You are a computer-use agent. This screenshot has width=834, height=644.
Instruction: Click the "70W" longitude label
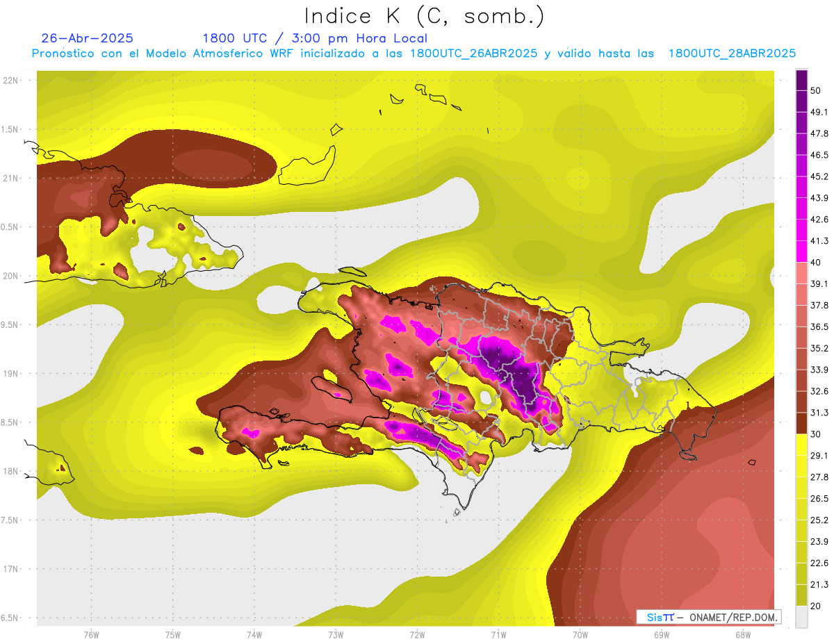(x=580, y=635)
